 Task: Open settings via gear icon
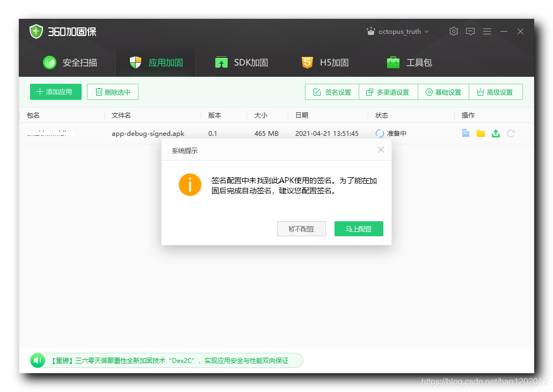(454, 31)
